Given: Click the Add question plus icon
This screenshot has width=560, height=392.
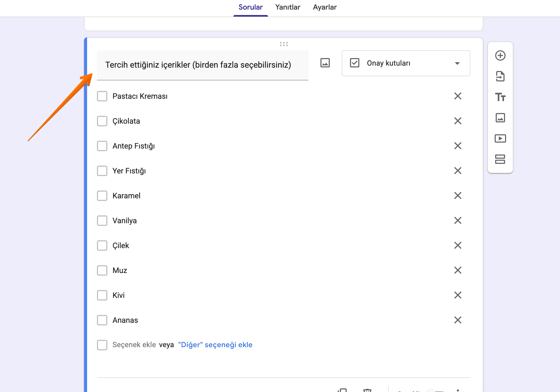Looking at the screenshot, I should (x=500, y=55).
